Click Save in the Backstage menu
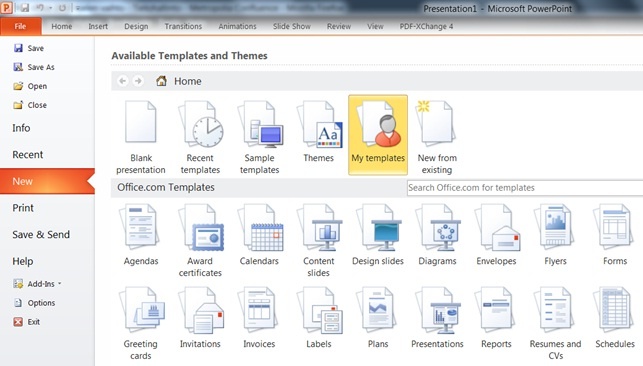643x366 pixels. (29, 48)
